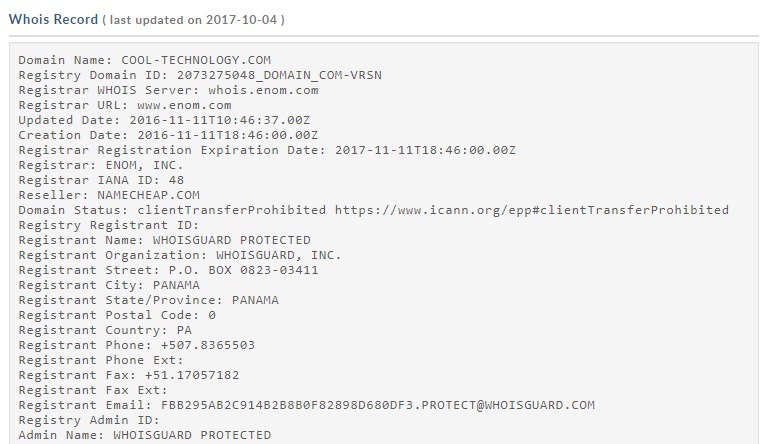Click the Registrar Registration Expiration Date value
770x444 pixels.
coord(425,150)
